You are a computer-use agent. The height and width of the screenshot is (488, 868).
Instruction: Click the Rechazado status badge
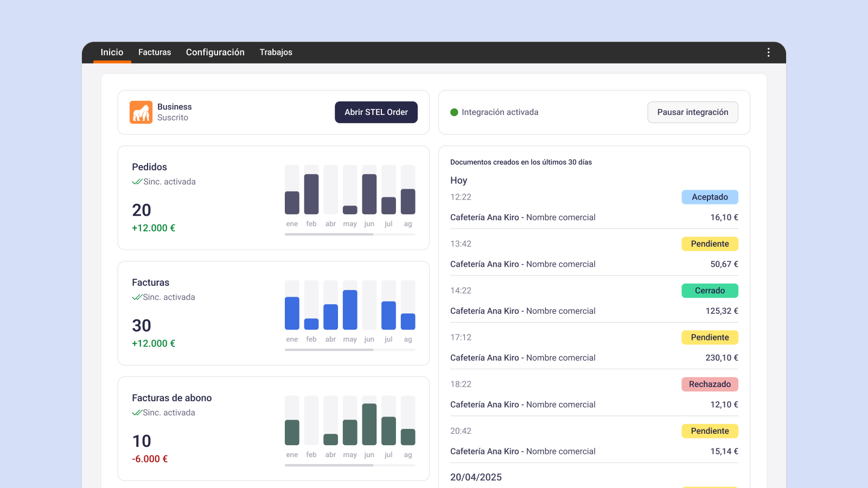710,384
